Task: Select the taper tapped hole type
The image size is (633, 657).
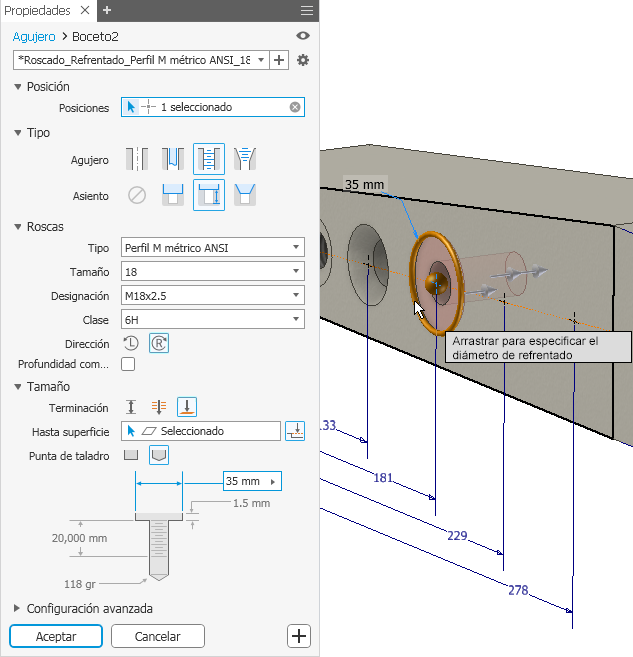Action: click(245, 159)
